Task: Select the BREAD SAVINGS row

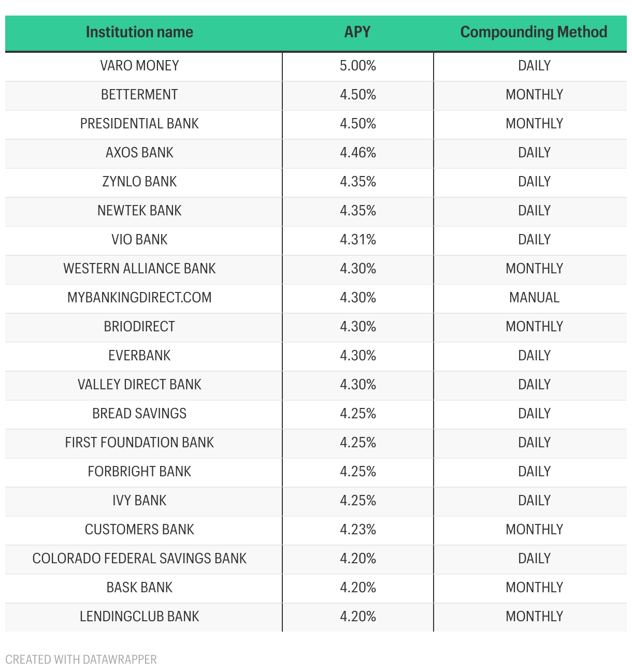Action: point(316,414)
